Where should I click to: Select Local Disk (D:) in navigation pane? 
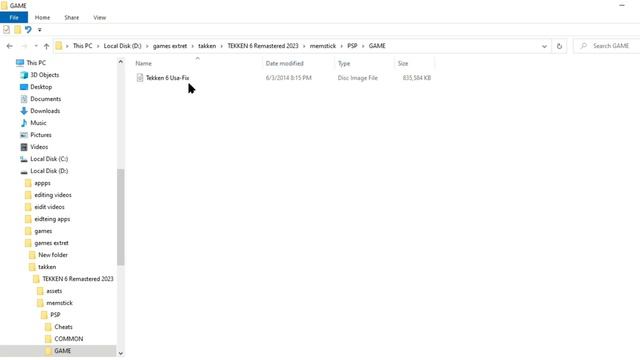(x=49, y=171)
